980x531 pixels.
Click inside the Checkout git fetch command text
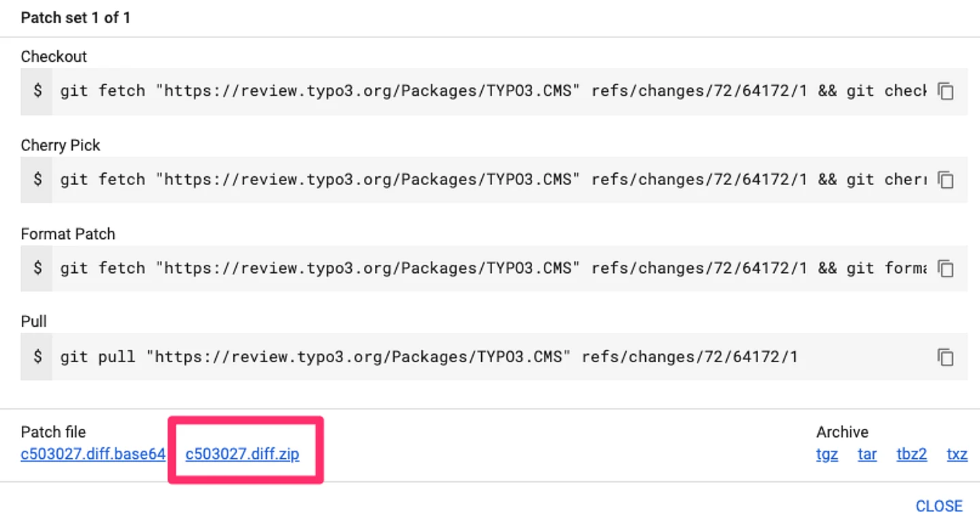(x=490, y=91)
